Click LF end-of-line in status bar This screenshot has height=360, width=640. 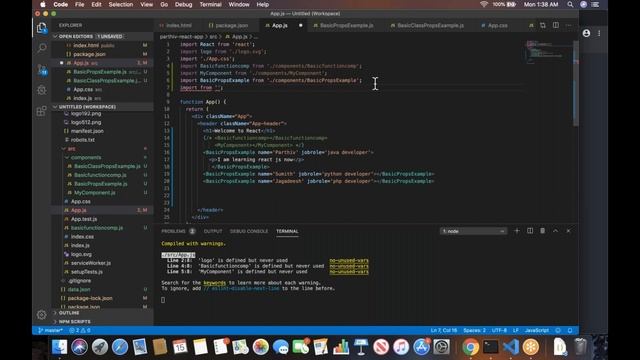[x=516, y=330]
